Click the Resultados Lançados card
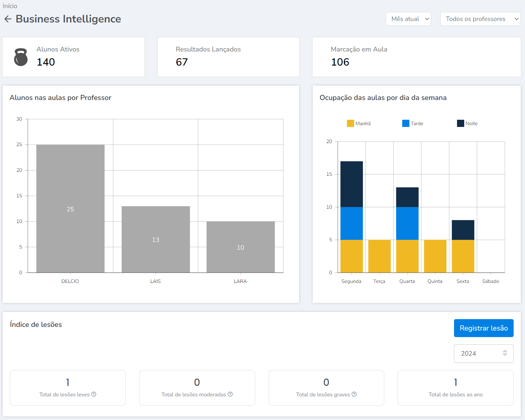The width and height of the screenshot is (525, 420). point(228,57)
